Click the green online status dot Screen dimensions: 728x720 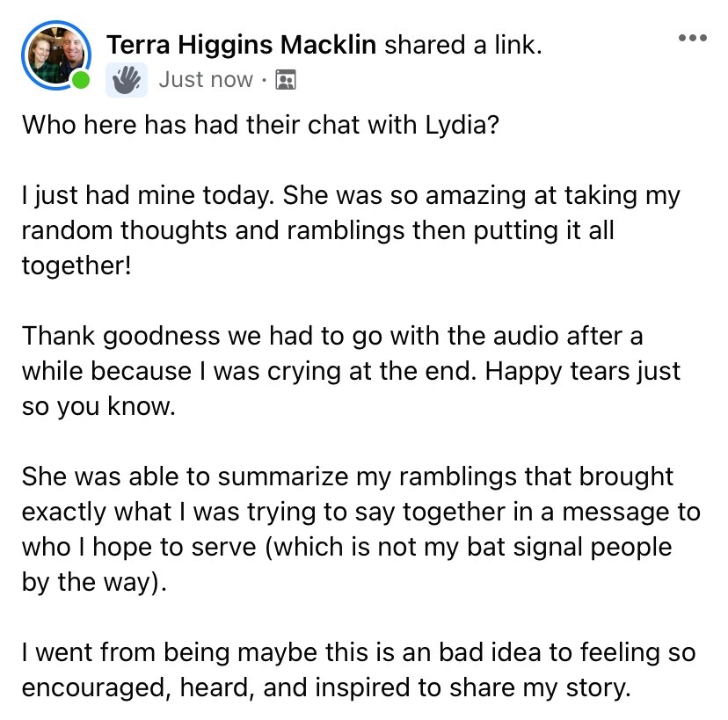coord(81,80)
